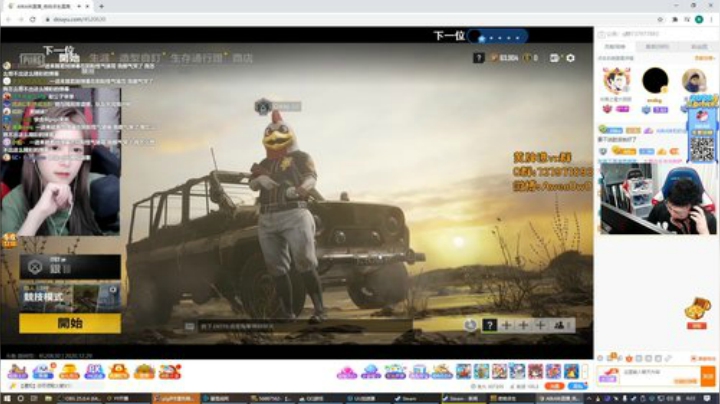Click the male streamer video thumbnail
This screenshot has height=404, width=720.
(658, 199)
